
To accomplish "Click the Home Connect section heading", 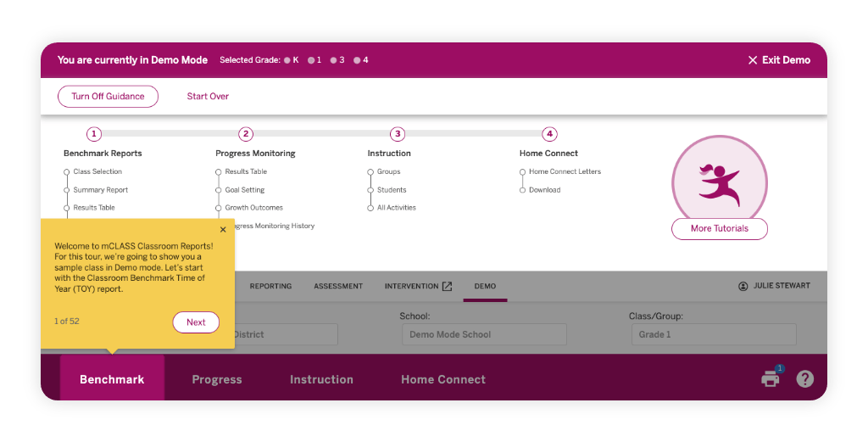I will [548, 154].
